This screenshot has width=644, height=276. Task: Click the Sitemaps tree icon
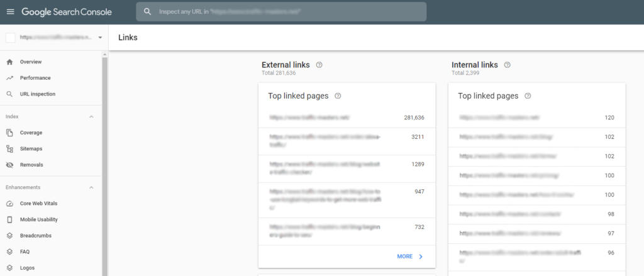(10, 148)
